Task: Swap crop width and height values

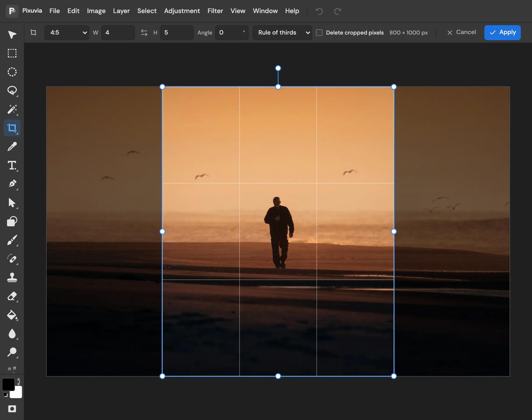Action: coord(144,32)
